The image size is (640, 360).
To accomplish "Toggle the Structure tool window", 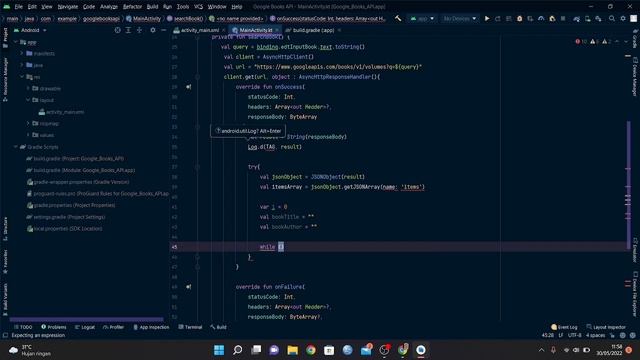I will pos(5,229).
